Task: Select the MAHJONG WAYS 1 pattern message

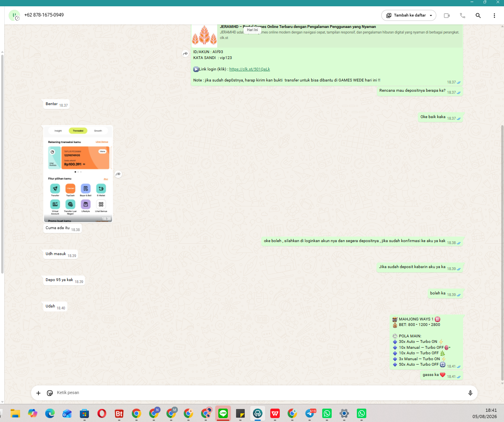Action: [x=426, y=342]
